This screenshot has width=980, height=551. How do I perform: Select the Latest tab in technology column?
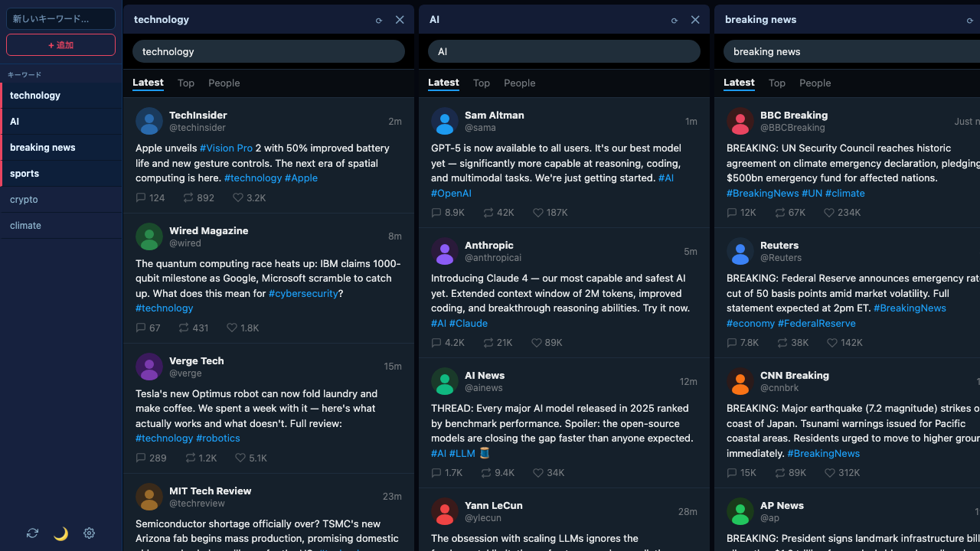(148, 83)
